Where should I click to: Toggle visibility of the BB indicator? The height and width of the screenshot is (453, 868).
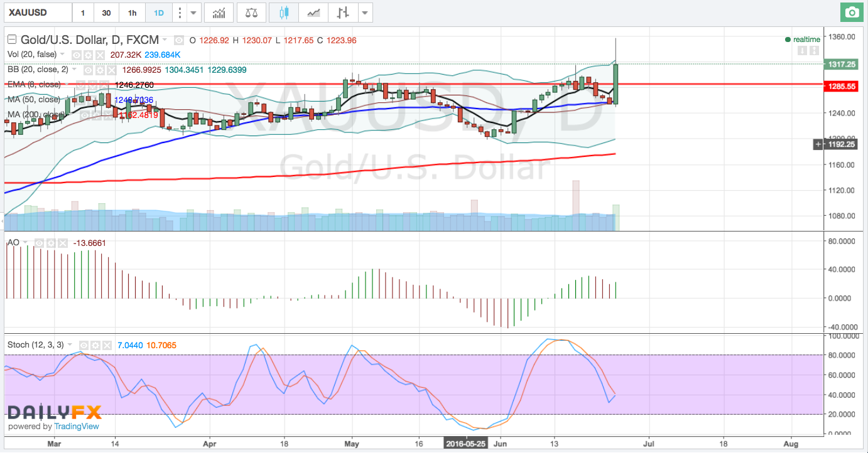pyautogui.click(x=89, y=70)
